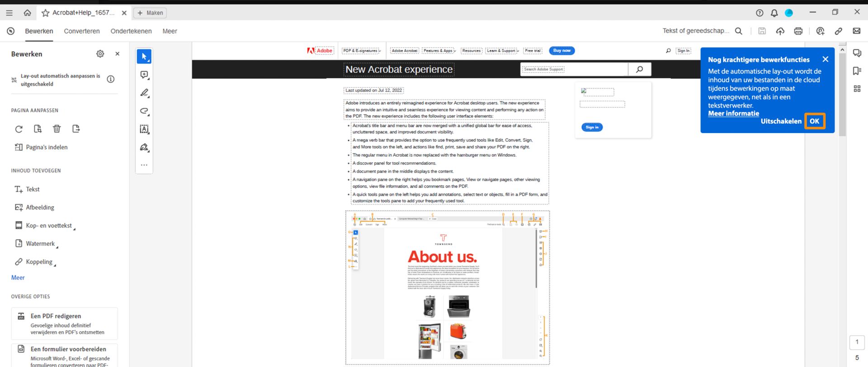868x367 pixels.
Task: Select the Last updated on Jul 12 text
Action: click(373, 91)
